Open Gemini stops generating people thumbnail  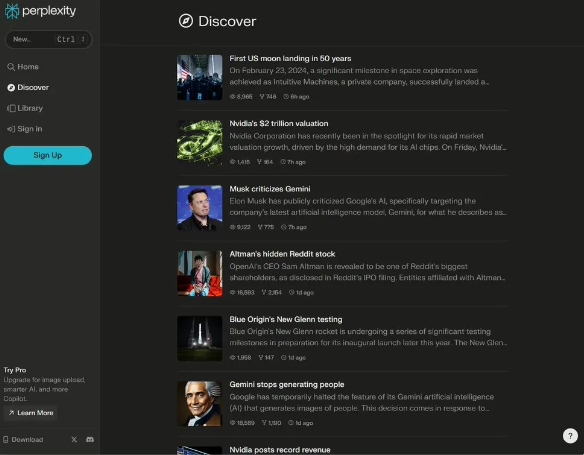[x=200, y=404]
